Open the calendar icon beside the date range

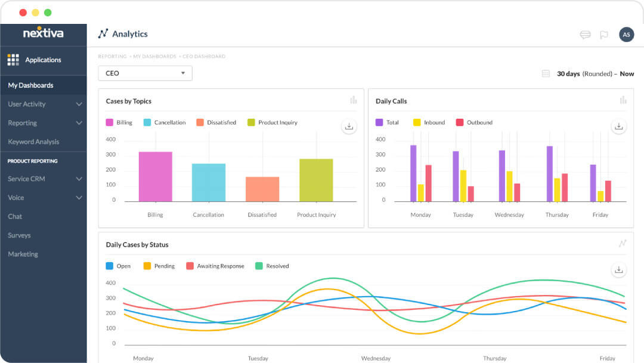pyautogui.click(x=545, y=72)
